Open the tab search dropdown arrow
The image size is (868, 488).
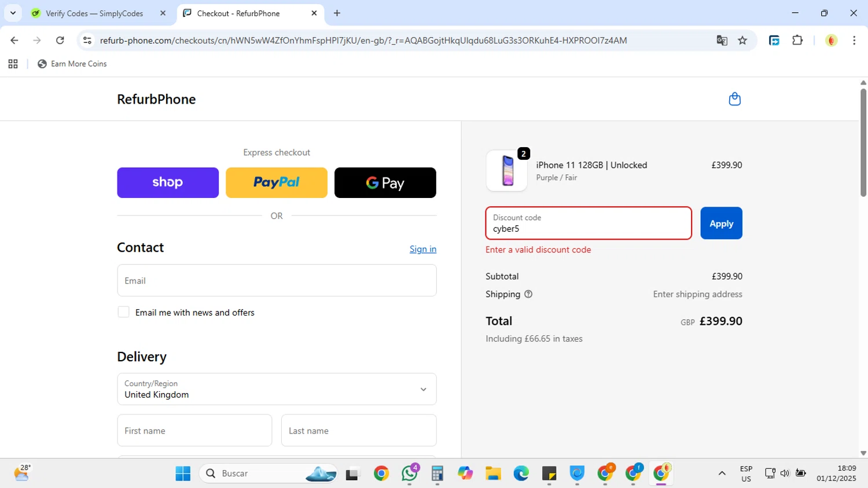[13, 13]
